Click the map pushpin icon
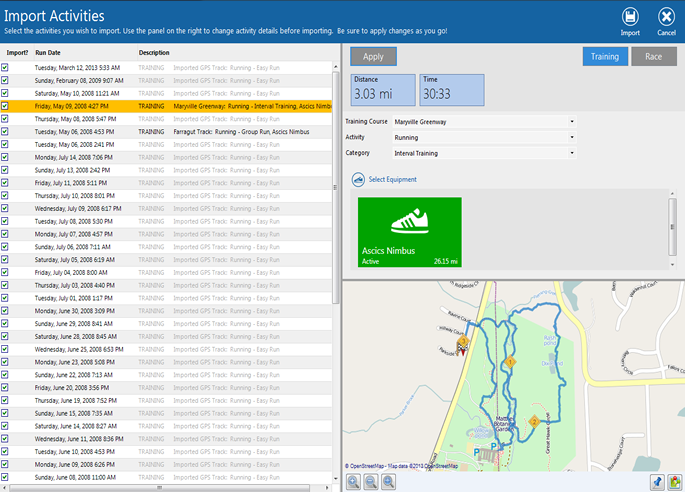Viewport: 685px width, 492px height. pos(656,482)
